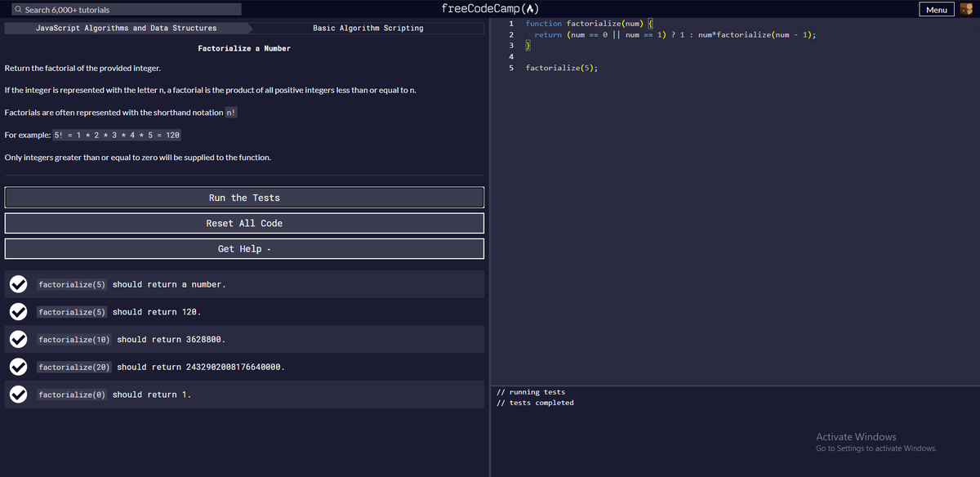Image resolution: width=980 pixels, height=477 pixels.
Task: Click 'factorialize(5) should return a number' text
Action: coord(131,284)
